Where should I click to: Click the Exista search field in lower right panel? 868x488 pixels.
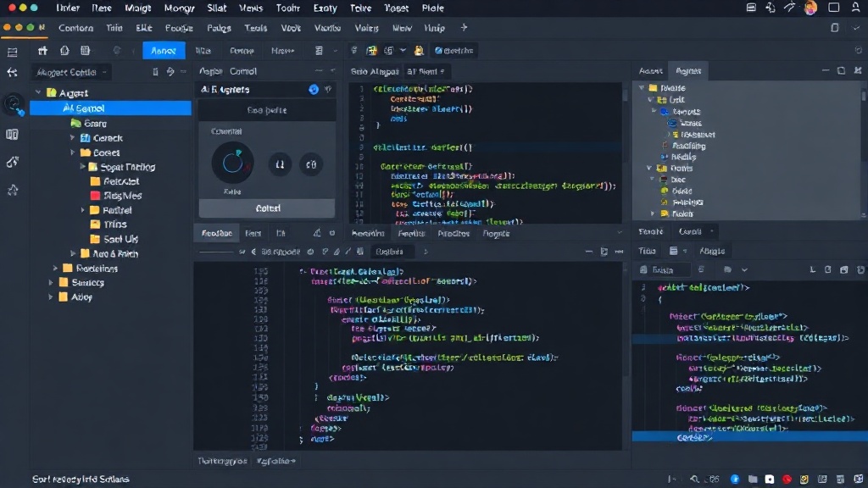click(x=665, y=270)
